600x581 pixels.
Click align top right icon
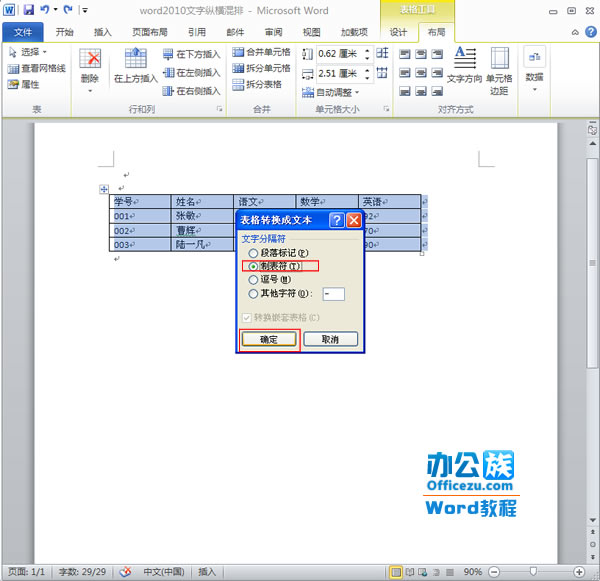(437, 54)
